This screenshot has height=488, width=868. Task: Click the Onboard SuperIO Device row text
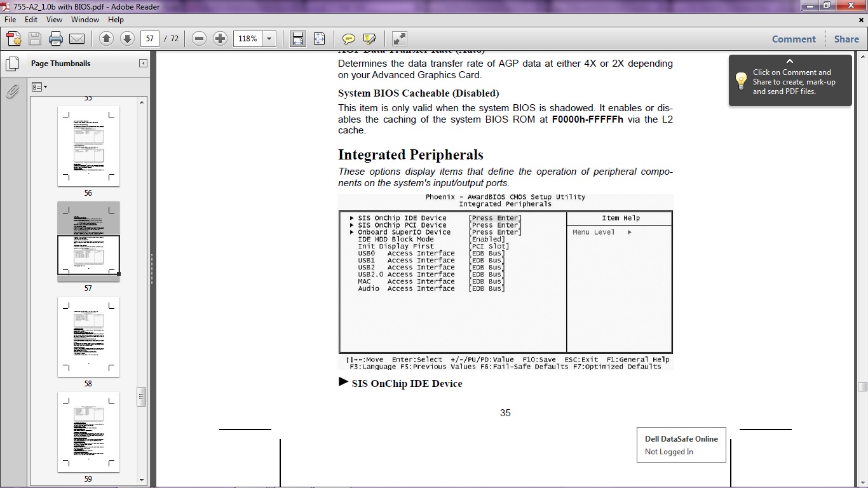click(404, 233)
